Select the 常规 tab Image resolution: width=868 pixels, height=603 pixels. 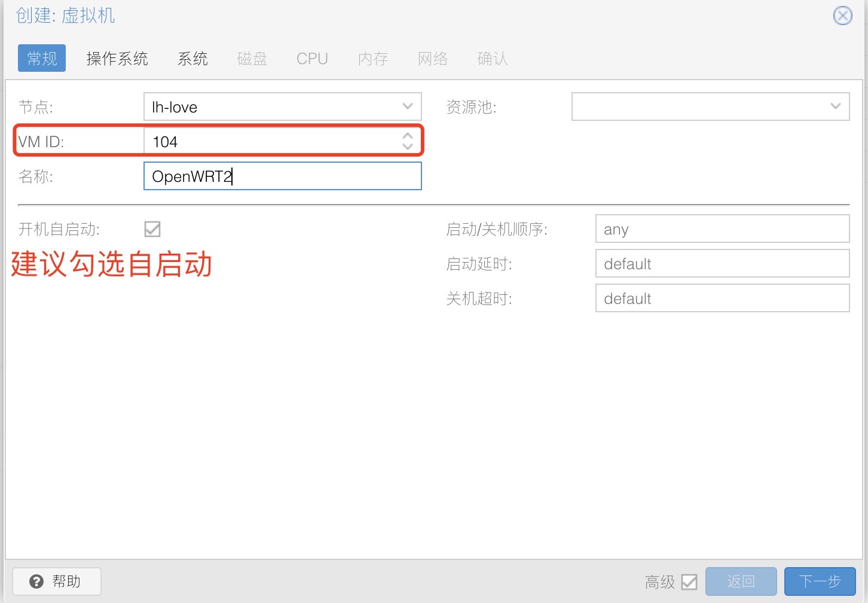point(42,59)
